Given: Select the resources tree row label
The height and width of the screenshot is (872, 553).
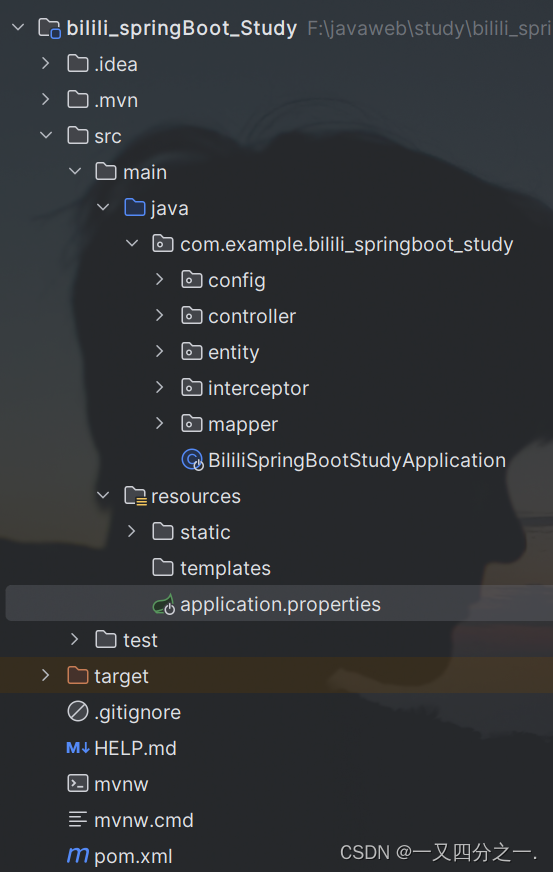Looking at the screenshot, I should [196, 497].
